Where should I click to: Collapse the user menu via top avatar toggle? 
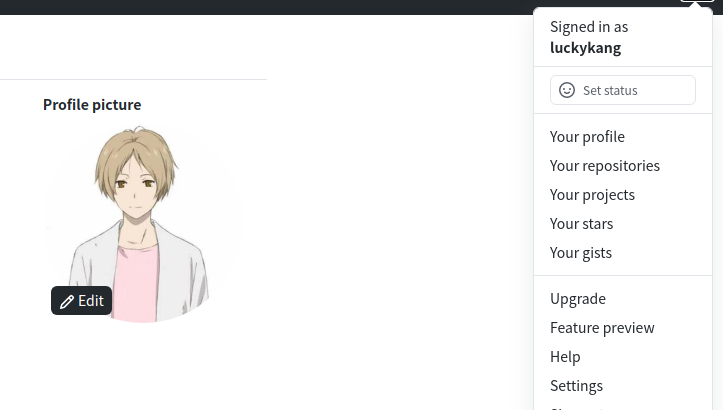697,1
